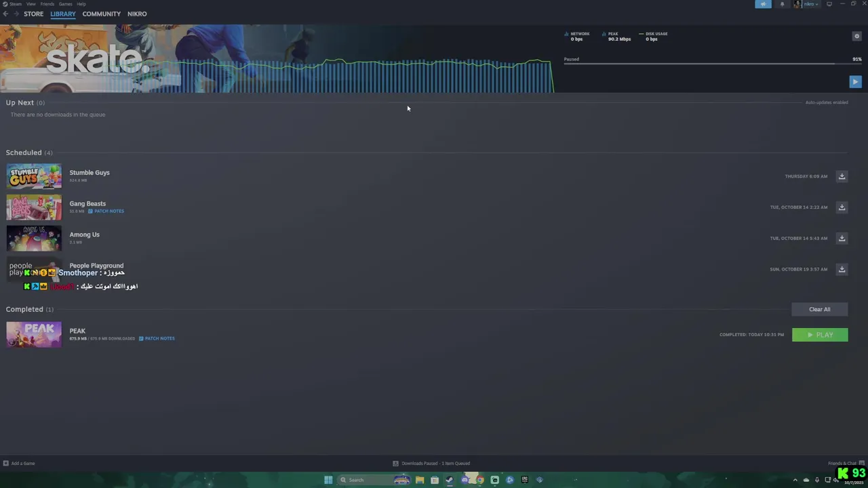Download People Playground update now
This screenshot has height=488, width=868.
tap(842, 269)
